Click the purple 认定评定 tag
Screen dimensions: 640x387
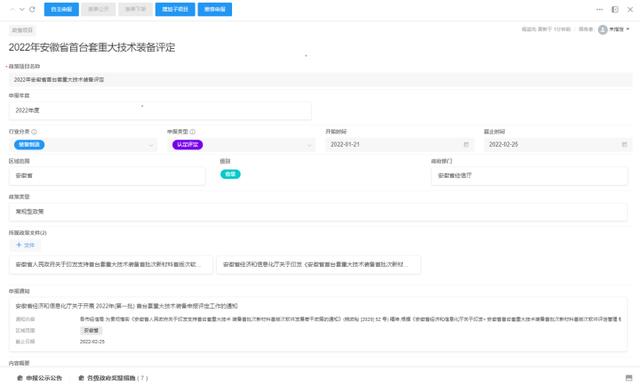point(187,145)
